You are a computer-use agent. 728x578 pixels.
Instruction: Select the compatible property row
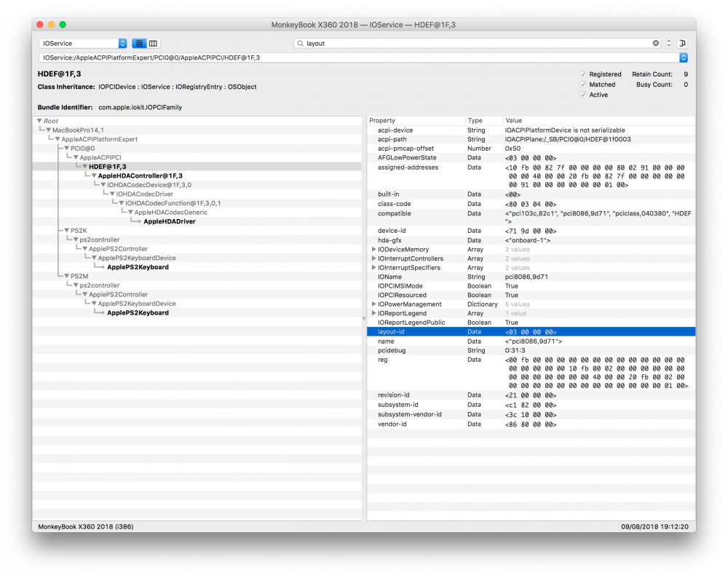(x=531, y=217)
